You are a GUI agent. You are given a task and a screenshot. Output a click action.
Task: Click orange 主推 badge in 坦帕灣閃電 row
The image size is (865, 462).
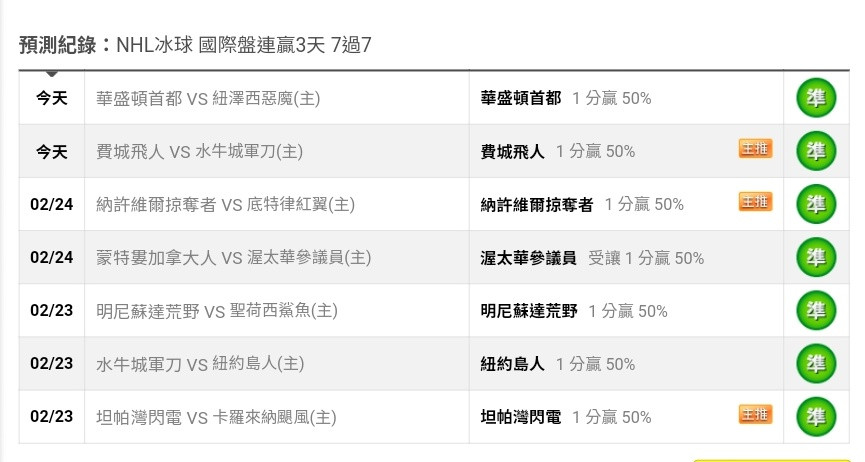pyautogui.click(x=755, y=415)
